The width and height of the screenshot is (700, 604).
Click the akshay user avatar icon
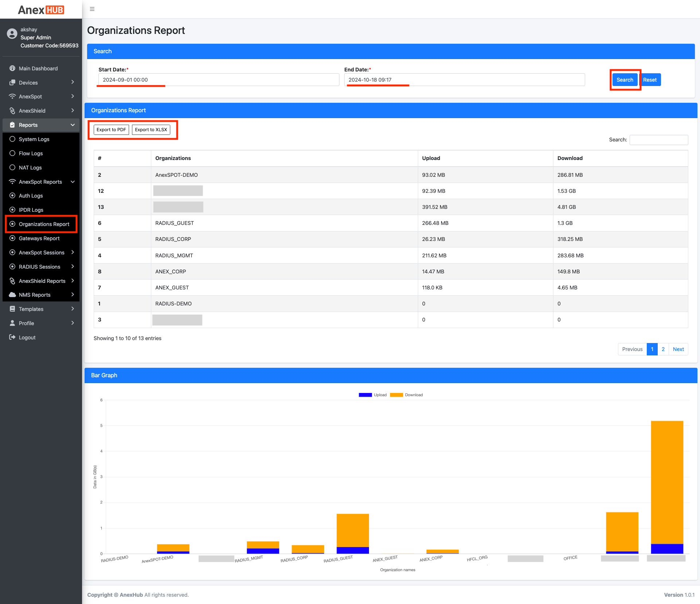tap(12, 34)
